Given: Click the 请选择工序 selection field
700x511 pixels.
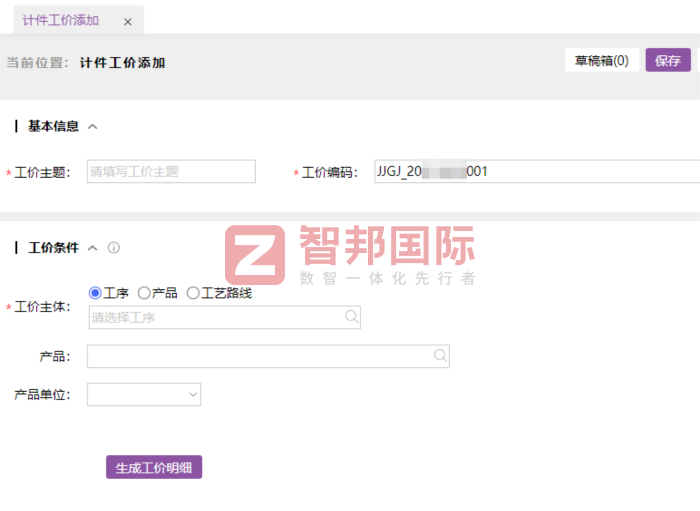Looking at the screenshot, I should point(215,318).
